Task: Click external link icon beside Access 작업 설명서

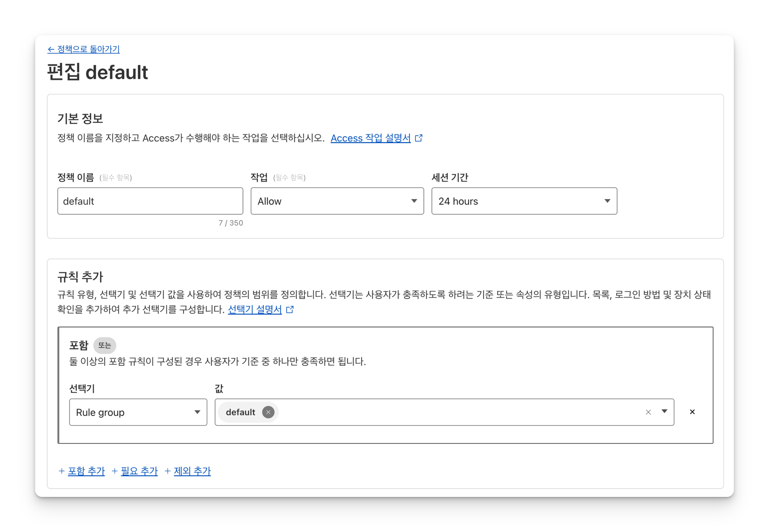Action: (x=419, y=138)
